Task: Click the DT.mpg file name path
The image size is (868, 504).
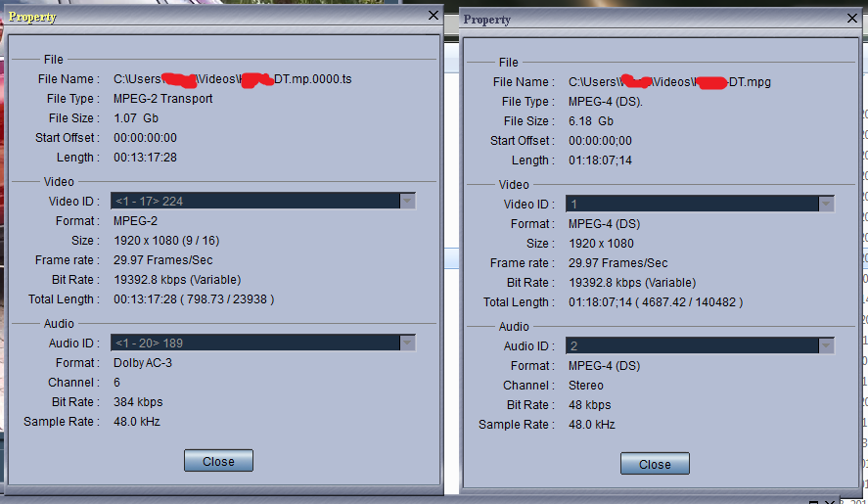Action: pos(669,82)
